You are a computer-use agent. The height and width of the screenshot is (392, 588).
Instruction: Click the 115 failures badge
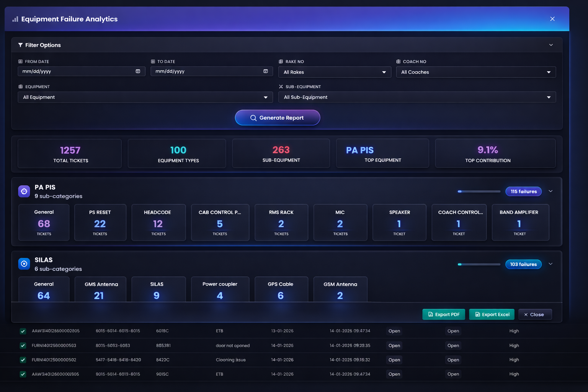point(523,191)
